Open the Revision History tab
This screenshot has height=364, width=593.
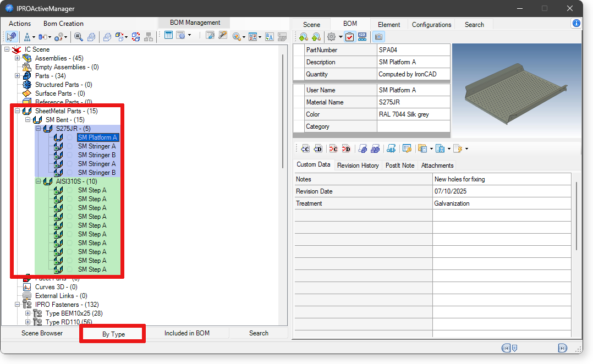pyautogui.click(x=358, y=165)
